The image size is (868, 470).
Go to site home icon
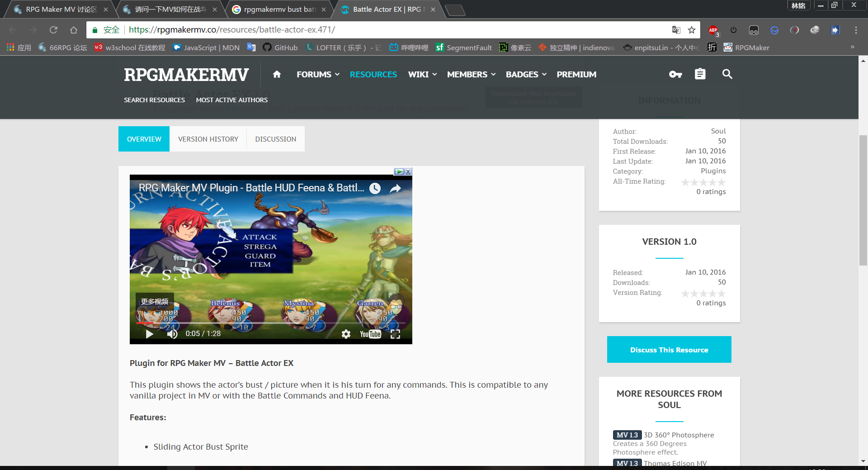pos(277,74)
